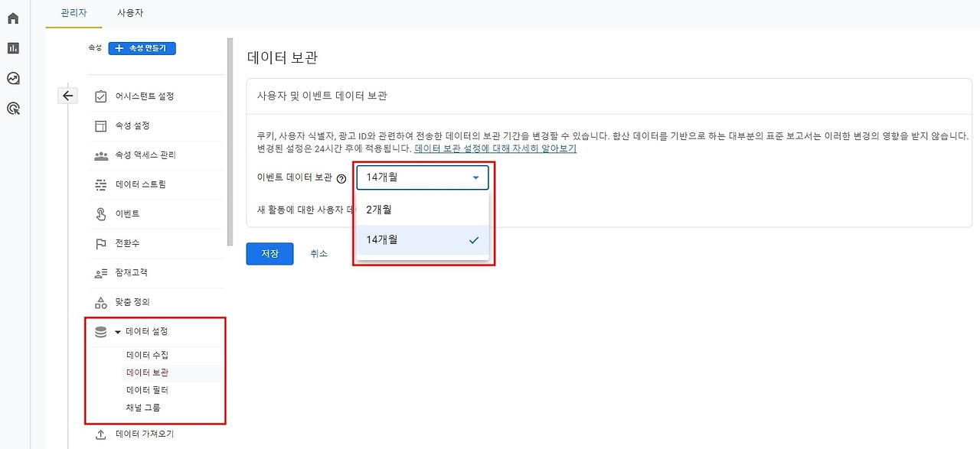The height and width of the screenshot is (449, 980).
Task: Click the 데이터 가져오기 upload icon
Action: [100, 433]
